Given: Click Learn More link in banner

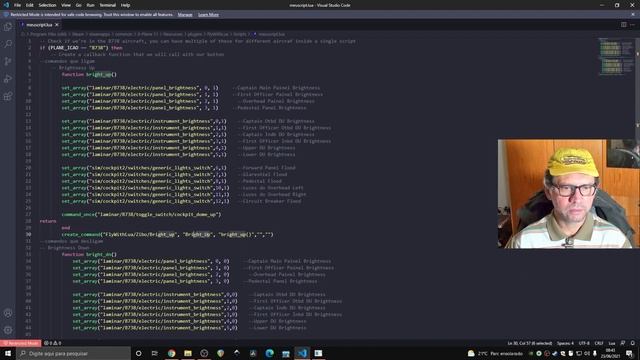Looking at the screenshot, I should (x=208, y=15).
